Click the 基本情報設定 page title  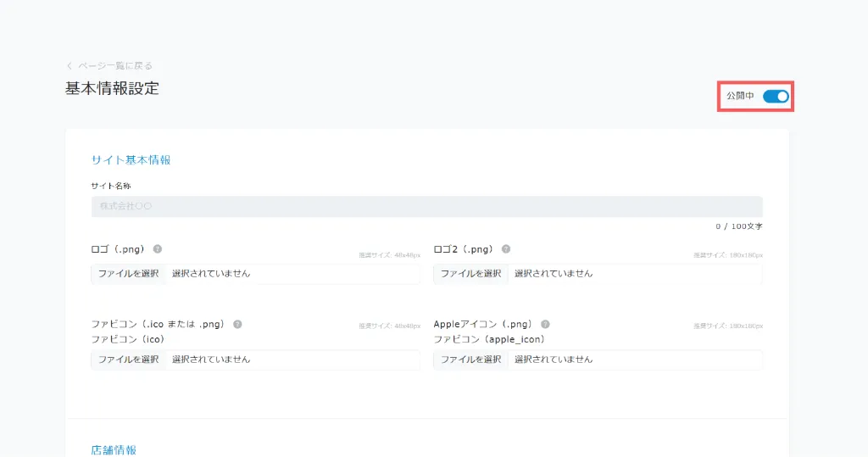112,88
